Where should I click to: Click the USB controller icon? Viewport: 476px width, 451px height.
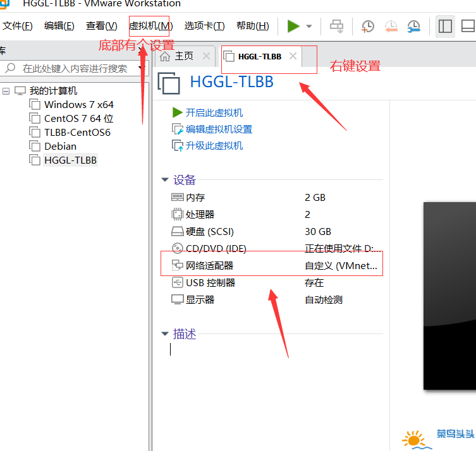pyautogui.click(x=177, y=282)
